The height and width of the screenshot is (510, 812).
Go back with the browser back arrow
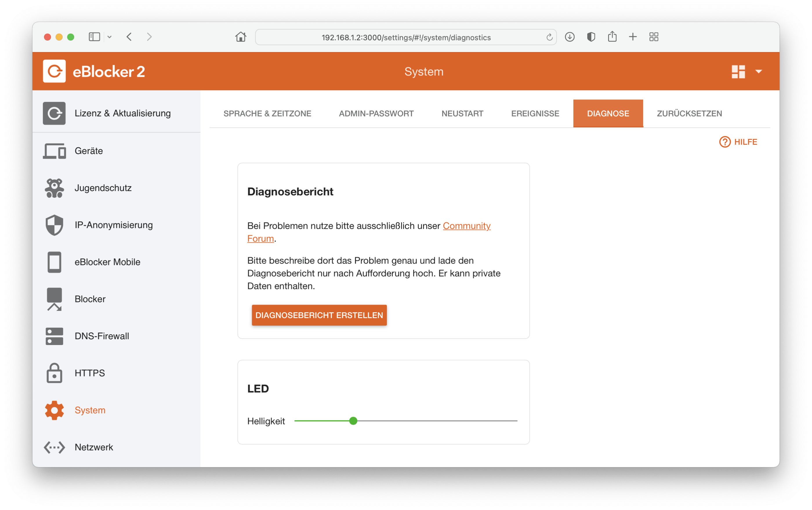pos(129,37)
